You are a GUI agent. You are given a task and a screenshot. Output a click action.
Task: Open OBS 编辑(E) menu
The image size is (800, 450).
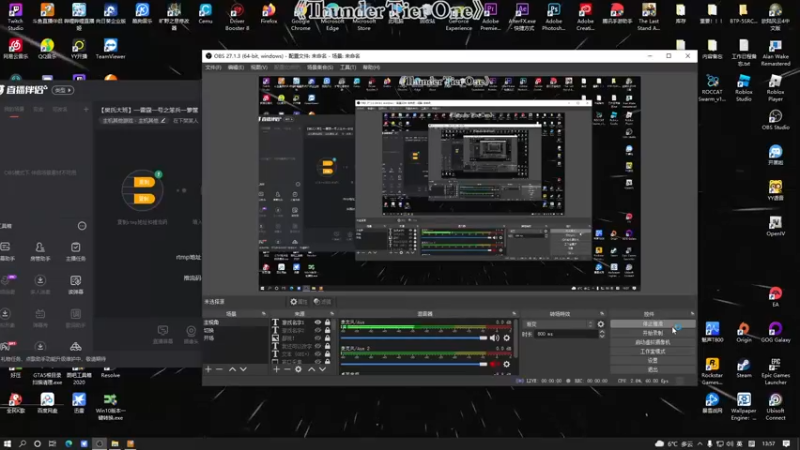tap(236, 67)
